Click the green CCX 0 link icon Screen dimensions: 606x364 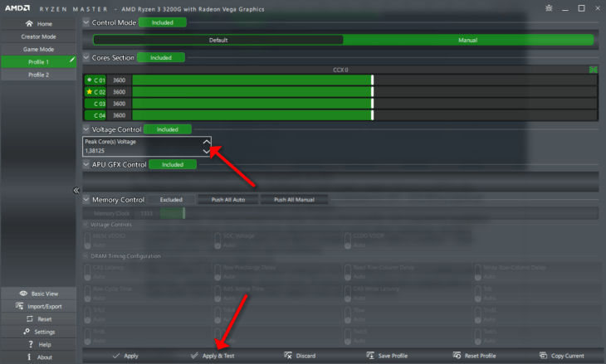[x=593, y=70]
